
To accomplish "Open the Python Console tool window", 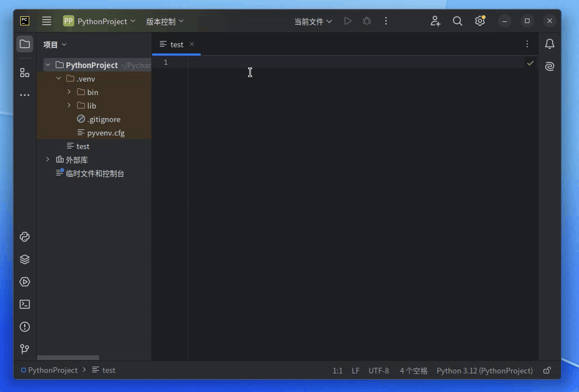I will pos(25,237).
